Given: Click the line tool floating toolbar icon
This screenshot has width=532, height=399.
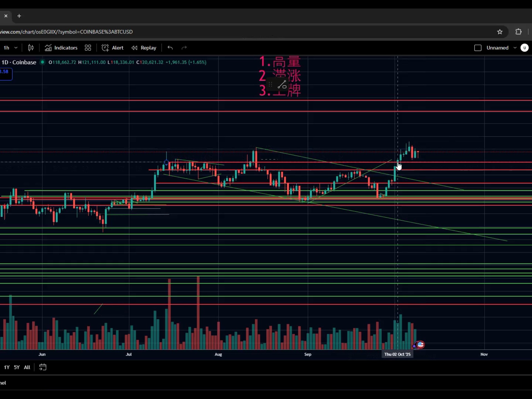Looking at the screenshot, I should click(x=282, y=85).
